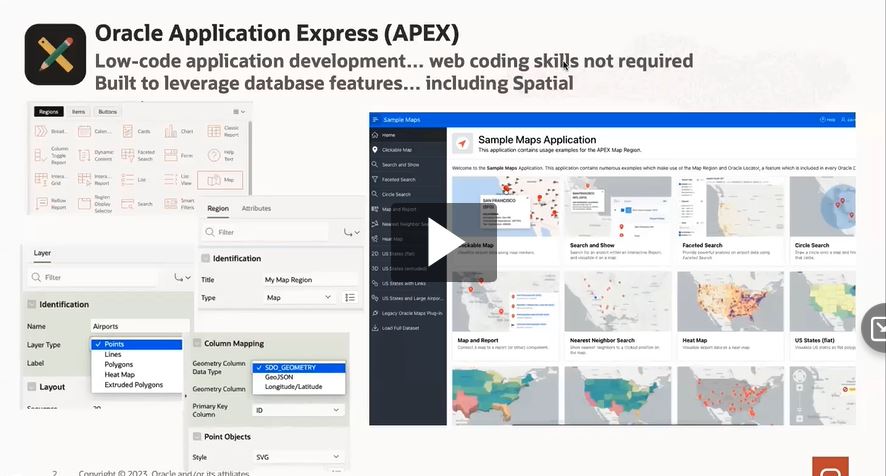Select Faceted Search in the region gallery
The image size is (886, 476).
pyautogui.click(x=138, y=155)
